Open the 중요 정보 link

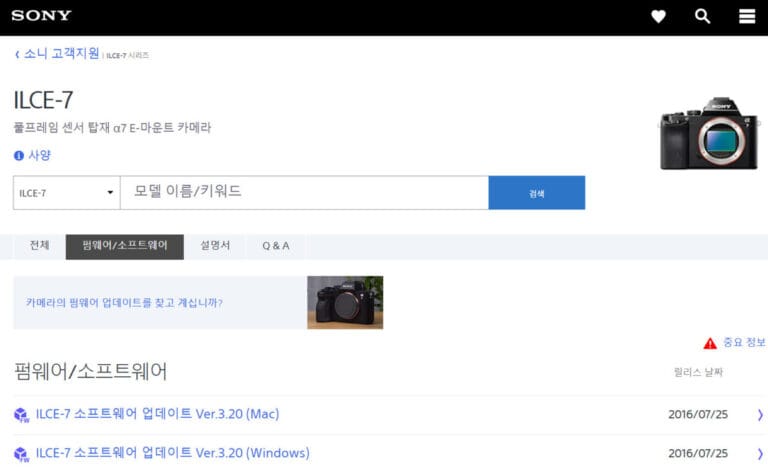[x=744, y=342]
